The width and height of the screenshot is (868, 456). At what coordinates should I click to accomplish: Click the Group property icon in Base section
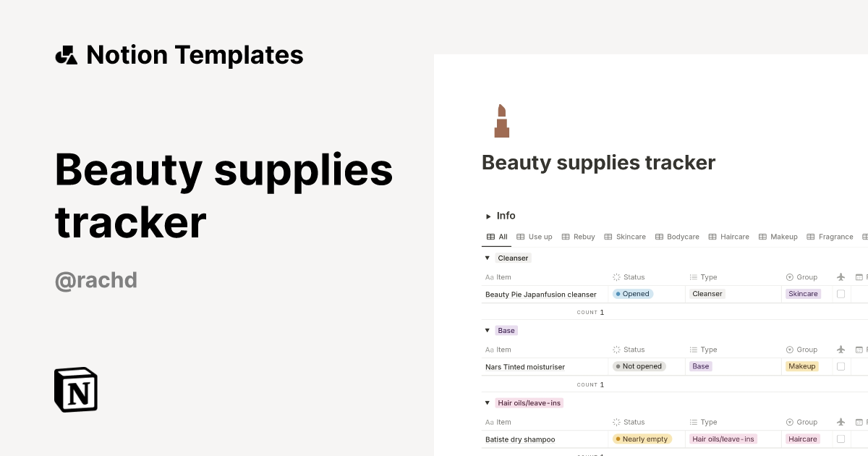(789, 349)
